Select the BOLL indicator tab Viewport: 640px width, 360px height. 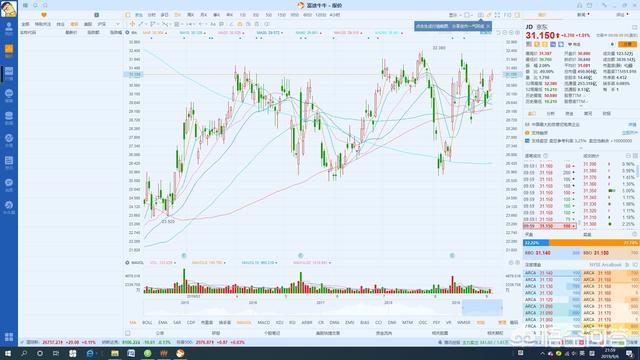[147, 322]
